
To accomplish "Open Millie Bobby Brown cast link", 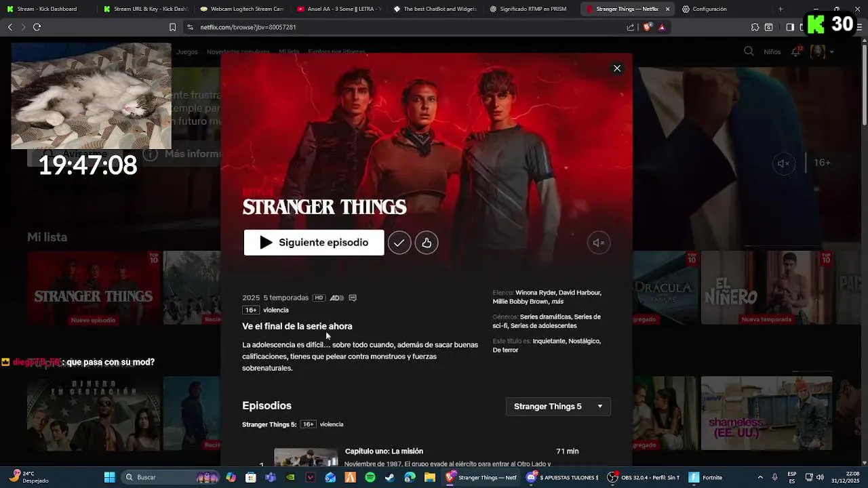I will click(x=520, y=302).
